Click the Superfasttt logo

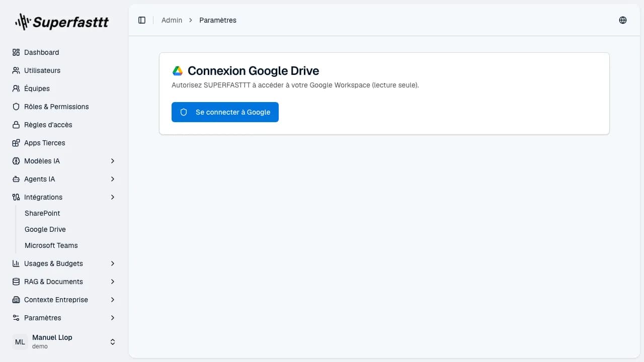tap(62, 22)
